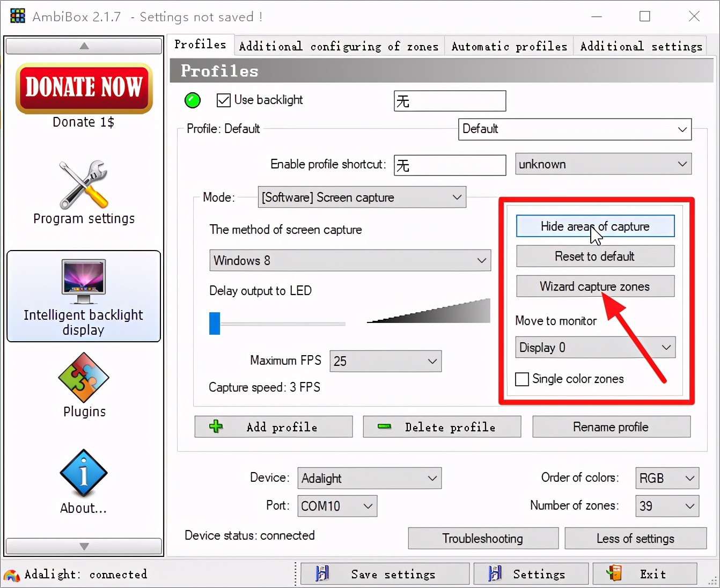Screen dimensions: 720x588
Task: Click the Capture speed: 3 FPS text
Action: click(x=265, y=387)
